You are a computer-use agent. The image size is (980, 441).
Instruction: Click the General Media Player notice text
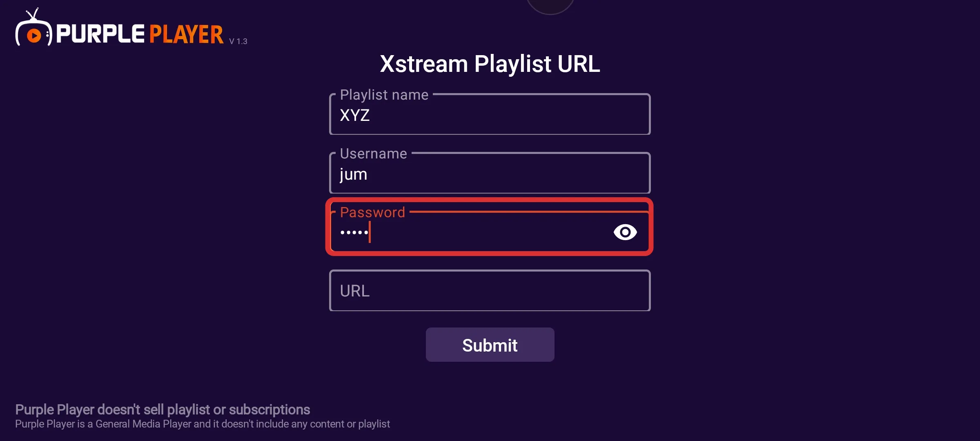[203, 424]
